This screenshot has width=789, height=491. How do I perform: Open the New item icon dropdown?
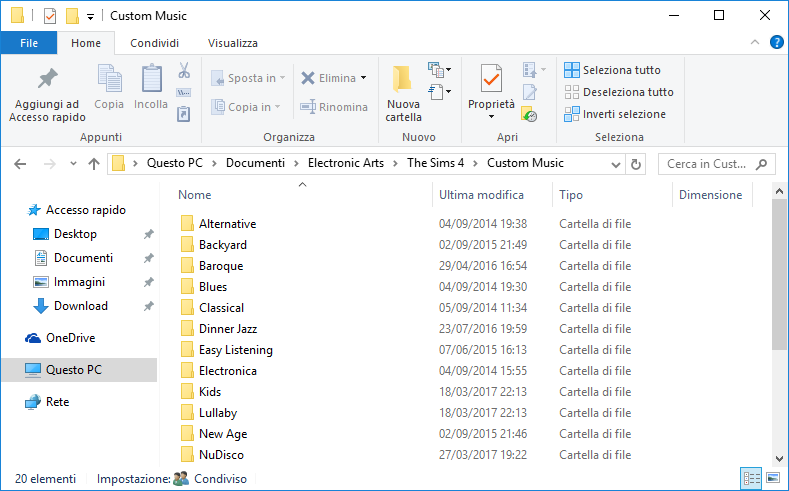[x=439, y=70]
